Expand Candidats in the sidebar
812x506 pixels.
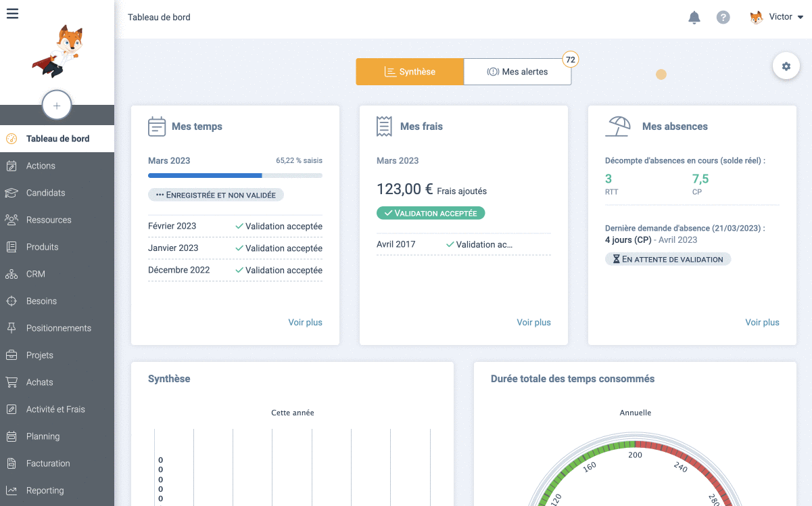(x=46, y=193)
